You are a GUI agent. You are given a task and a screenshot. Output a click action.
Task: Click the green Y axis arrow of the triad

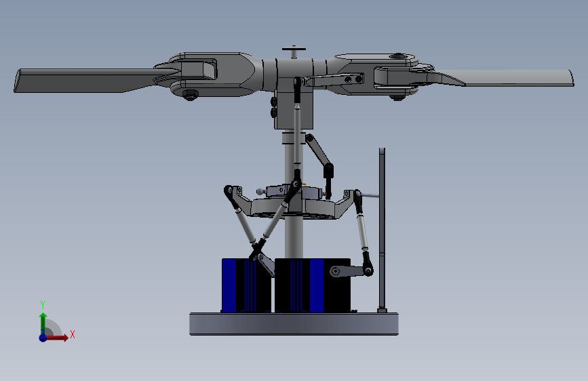click(x=43, y=323)
